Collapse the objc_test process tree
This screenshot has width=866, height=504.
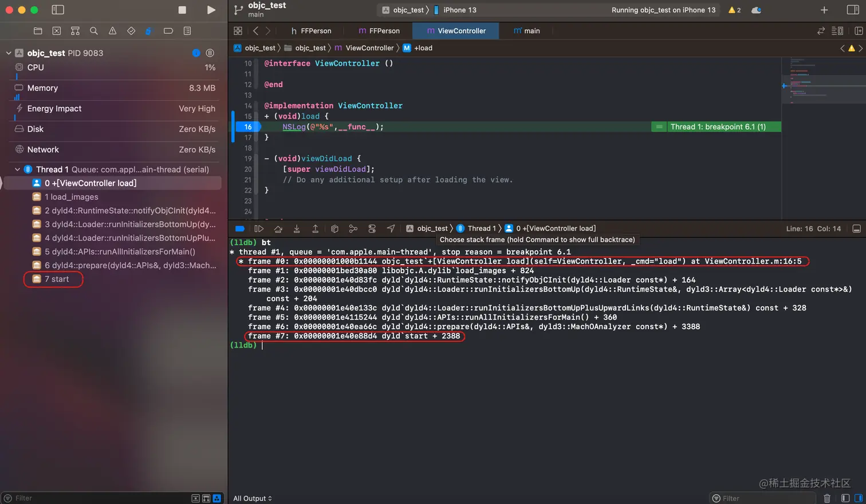point(9,53)
